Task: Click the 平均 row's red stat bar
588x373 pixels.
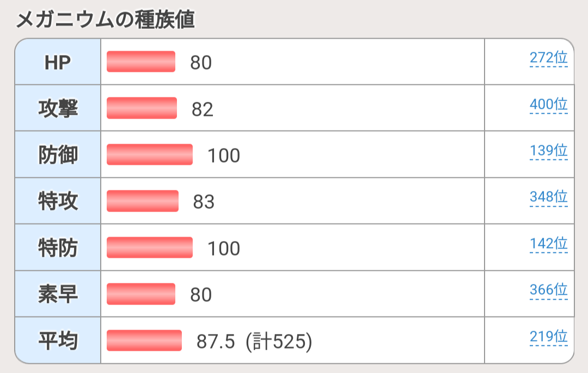Action: [x=144, y=340]
